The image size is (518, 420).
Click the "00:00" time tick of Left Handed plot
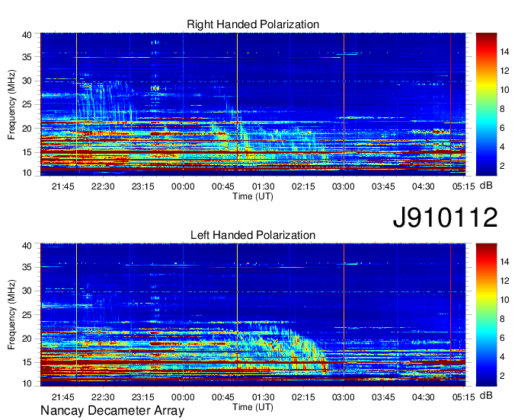(x=183, y=398)
